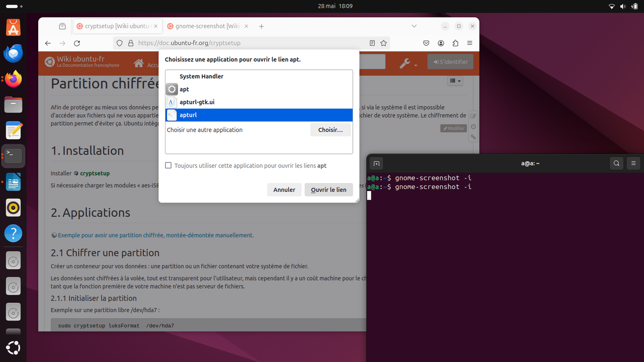Viewport: 644px width, 362px height.
Task: Click the wiki search field in header
Action: coord(372,62)
